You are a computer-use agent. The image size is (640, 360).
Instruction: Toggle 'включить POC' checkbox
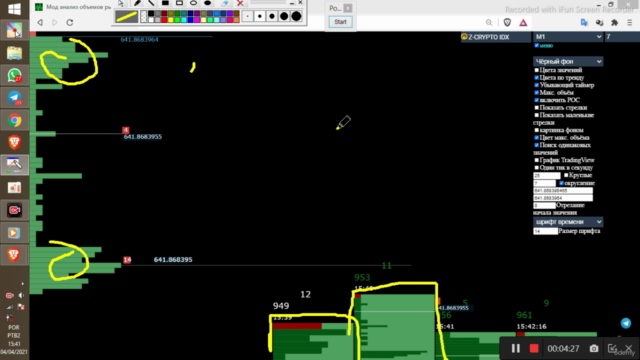click(x=537, y=100)
